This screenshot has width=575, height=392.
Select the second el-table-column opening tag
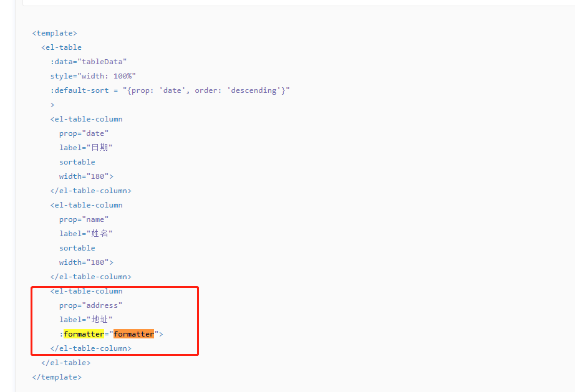(x=86, y=204)
